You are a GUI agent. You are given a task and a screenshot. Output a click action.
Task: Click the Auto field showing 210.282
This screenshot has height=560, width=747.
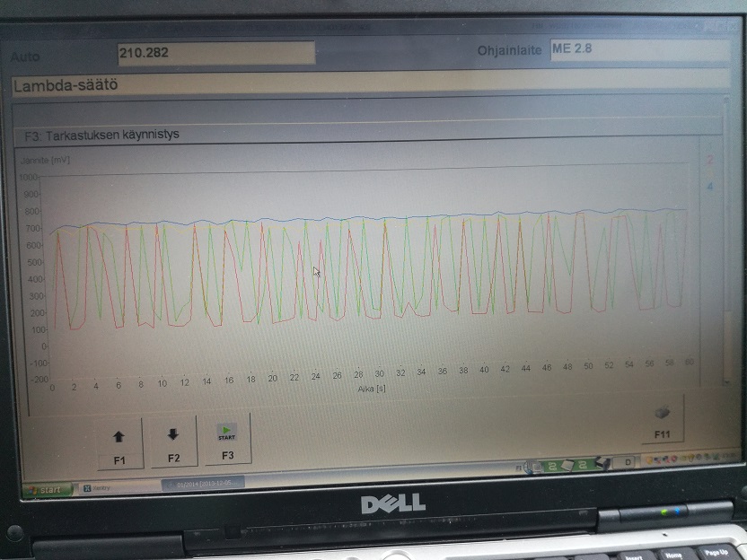pyautogui.click(x=215, y=53)
